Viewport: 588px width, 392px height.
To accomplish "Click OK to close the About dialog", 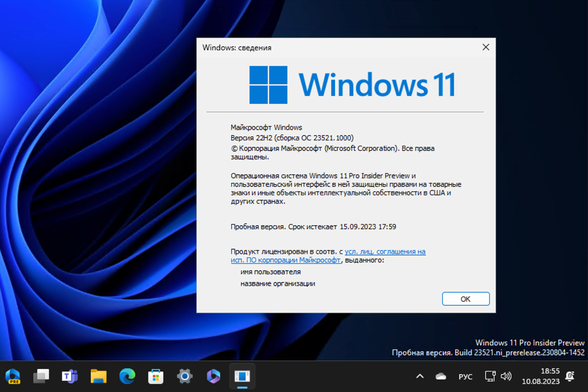I will click(466, 299).
